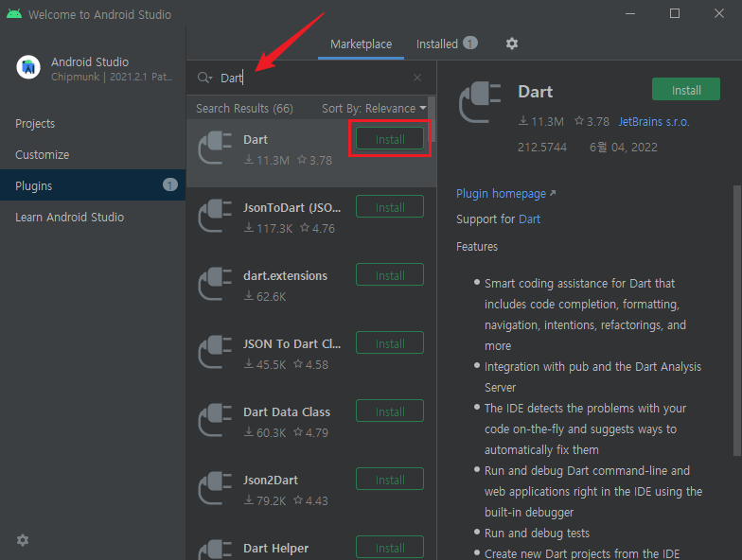Click the dart.extensions plugin icon

coord(216,284)
